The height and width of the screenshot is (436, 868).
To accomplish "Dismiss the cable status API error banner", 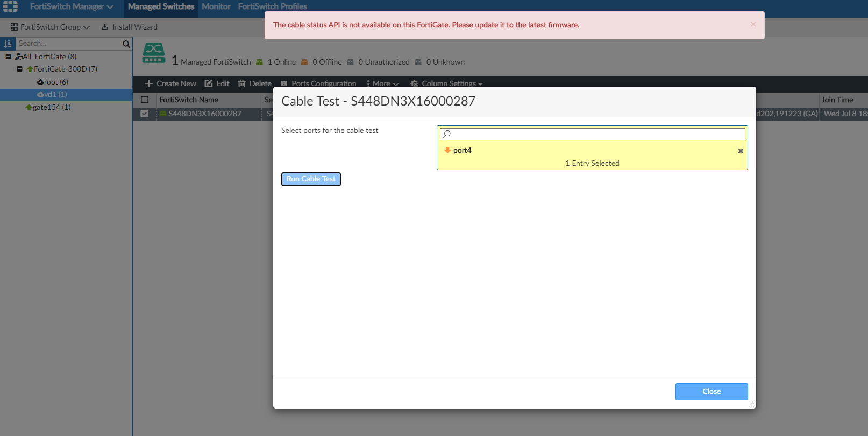I will tap(753, 24).
